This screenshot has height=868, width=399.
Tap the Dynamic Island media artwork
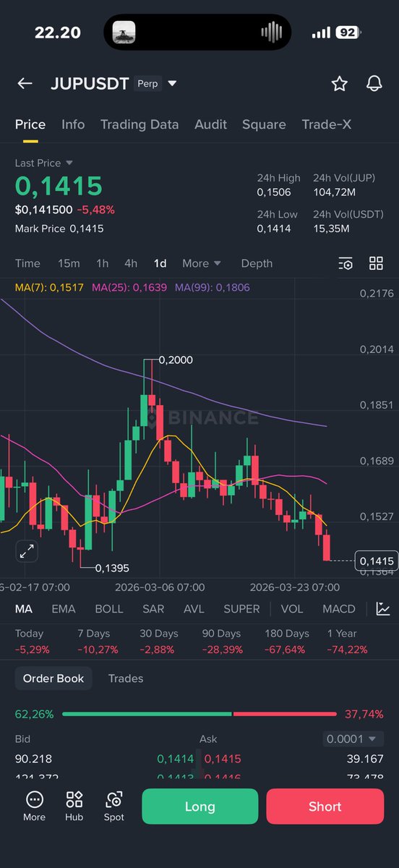(124, 32)
